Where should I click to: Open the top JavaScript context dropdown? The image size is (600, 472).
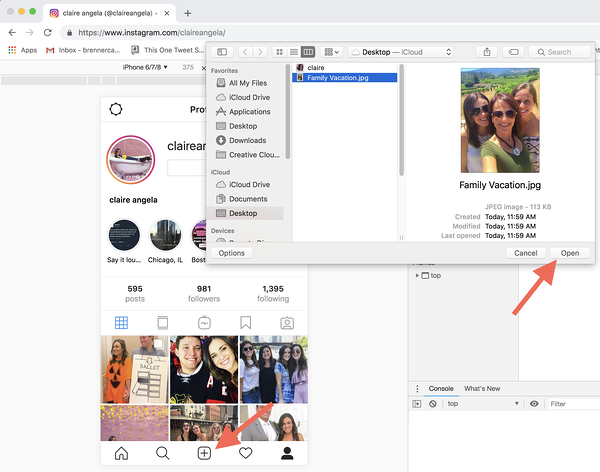point(481,404)
